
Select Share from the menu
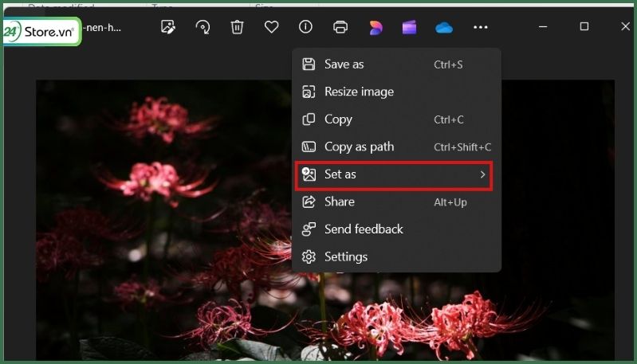pos(340,202)
